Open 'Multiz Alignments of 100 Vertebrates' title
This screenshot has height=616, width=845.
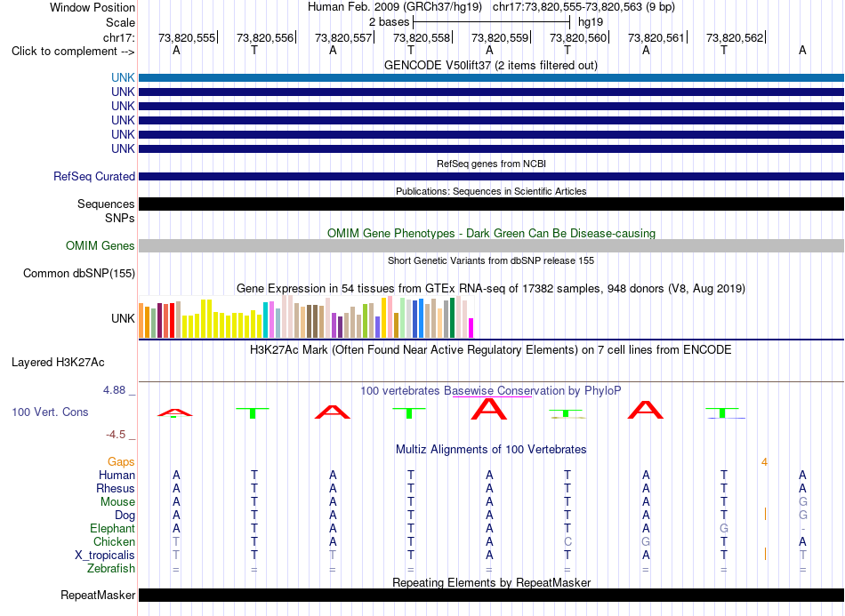click(x=491, y=450)
